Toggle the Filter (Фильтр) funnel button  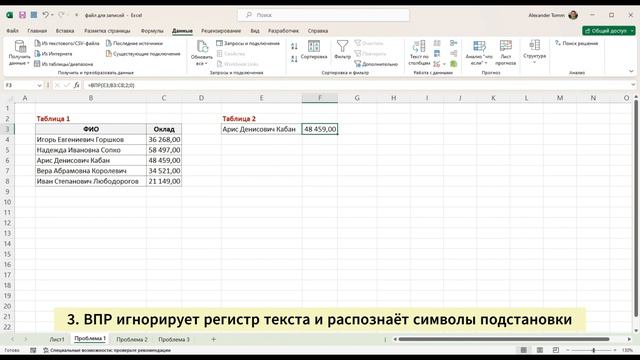click(x=342, y=50)
